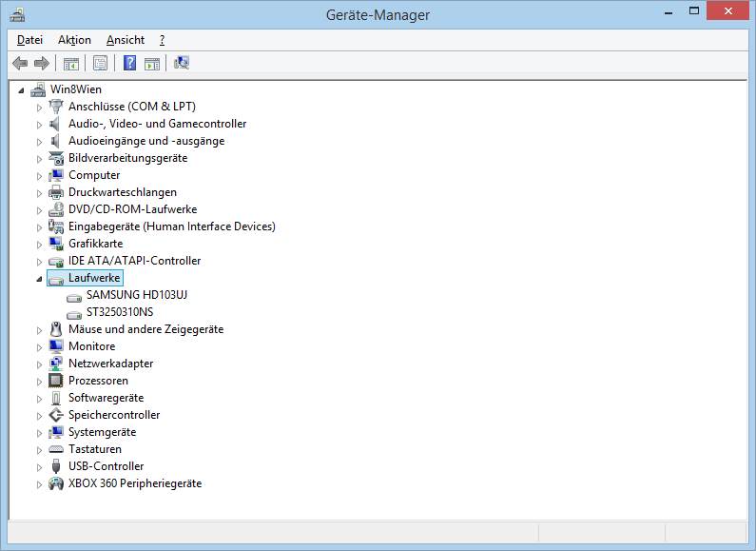Select the ST3250310NS drive entry
This screenshot has width=756, height=551.
click(120, 312)
